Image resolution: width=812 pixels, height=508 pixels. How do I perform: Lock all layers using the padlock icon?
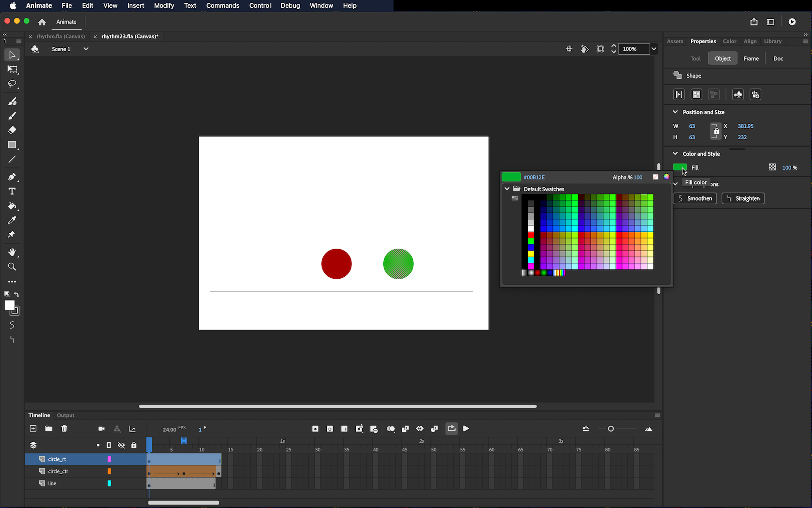point(134,445)
